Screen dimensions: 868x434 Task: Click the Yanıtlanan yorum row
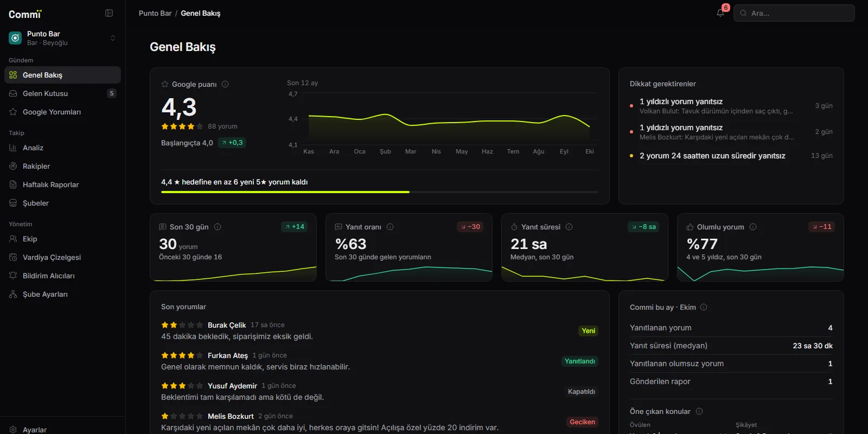click(x=731, y=328)
